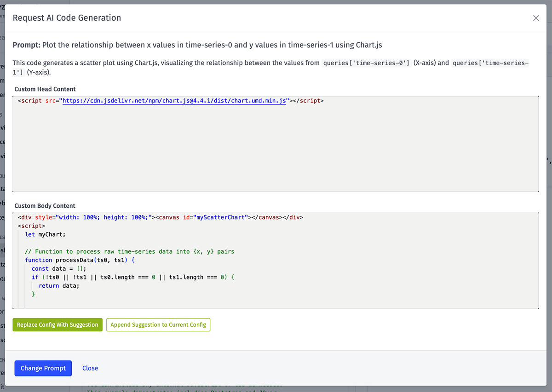Click the Custom Head Content label
This screenshot has width=552, height=392.
[44, 89]
